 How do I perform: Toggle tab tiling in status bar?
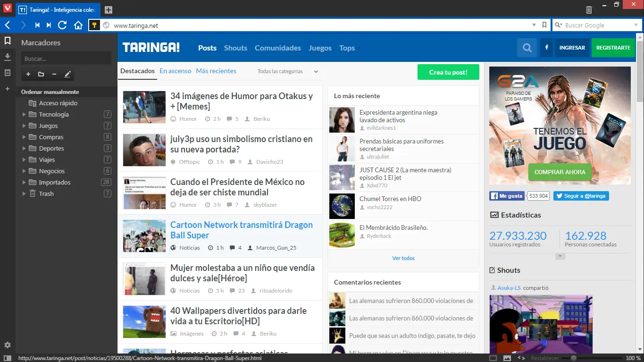point(493,358)
